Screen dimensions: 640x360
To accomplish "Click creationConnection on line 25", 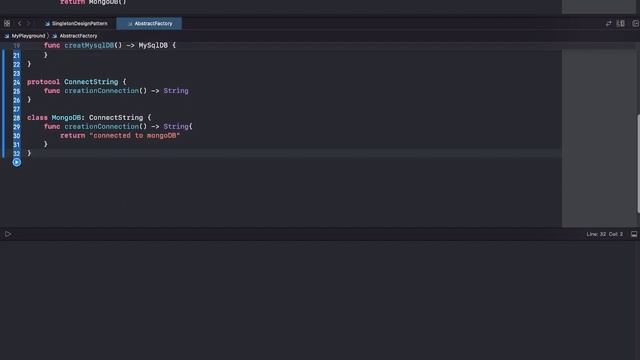I will tap(101, 91).
